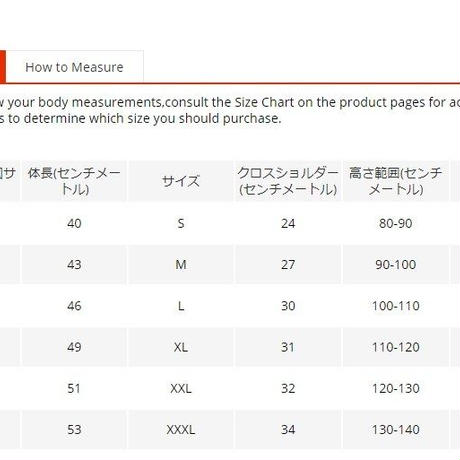Click the size chart instruction text
The image size is (460, 460).
point(230,110)
